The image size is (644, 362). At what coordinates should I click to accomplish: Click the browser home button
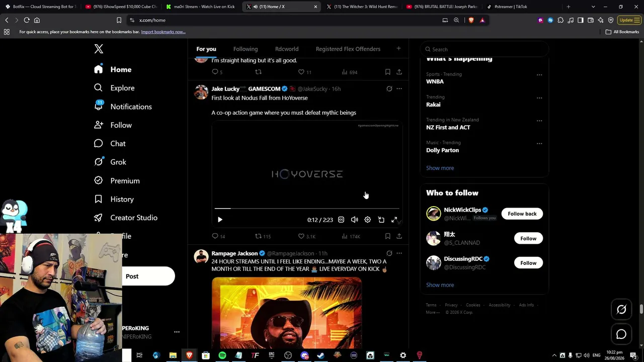(37, 20)
